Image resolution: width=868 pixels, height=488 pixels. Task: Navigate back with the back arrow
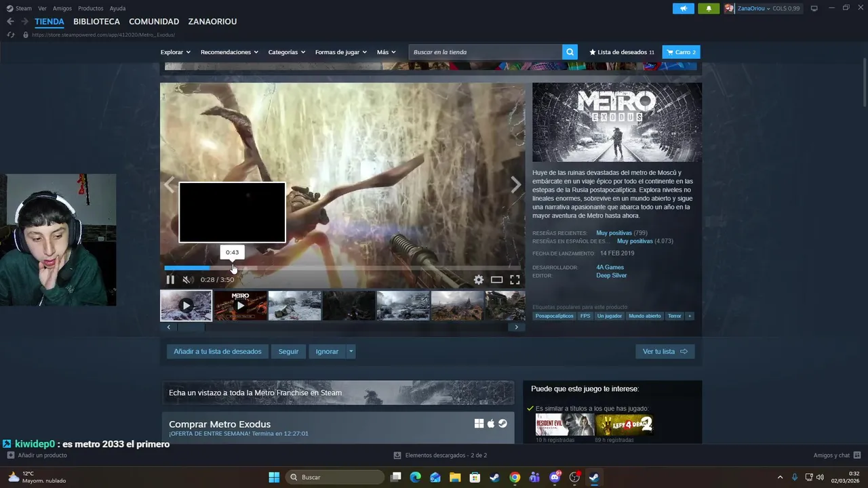[x=10, y=22]
